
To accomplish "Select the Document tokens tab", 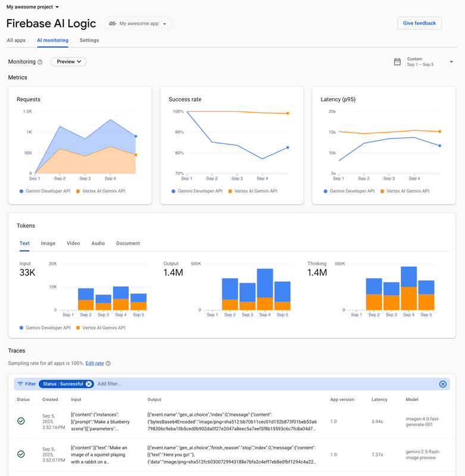I will [128, 243].
